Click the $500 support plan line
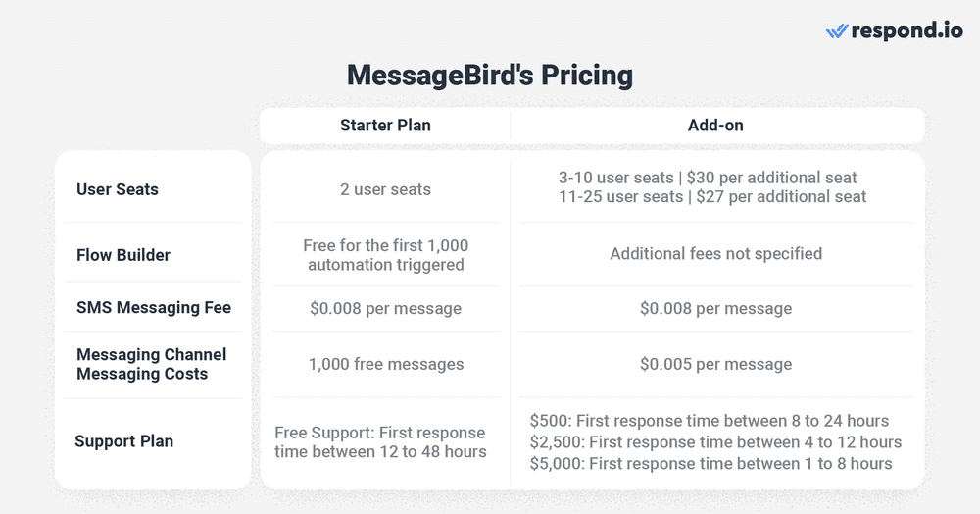The width and height of the screenshot is (980, 514). coord(709,421)
